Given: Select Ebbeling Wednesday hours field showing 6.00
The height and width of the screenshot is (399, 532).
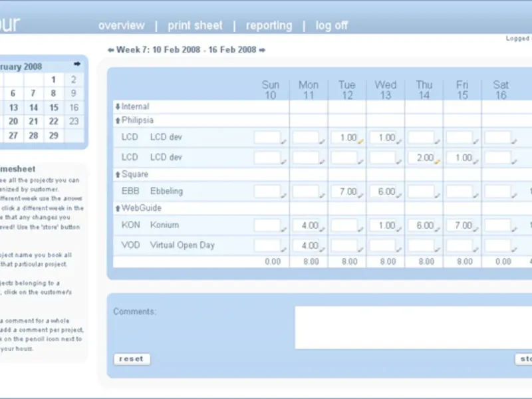Looking at the screenshot, I should (x=383, y=192).
